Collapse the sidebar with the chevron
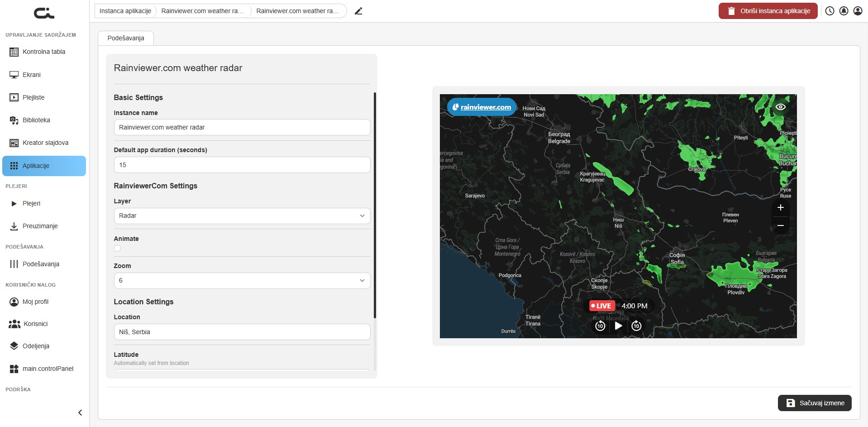This screenshot has width=868, height=427. click(x=80, y=413)
